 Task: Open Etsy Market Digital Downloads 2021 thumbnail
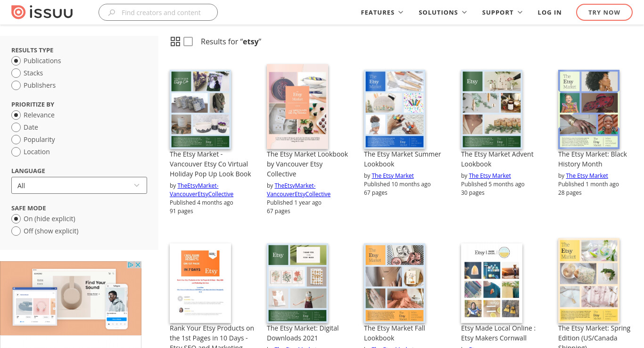297,283
